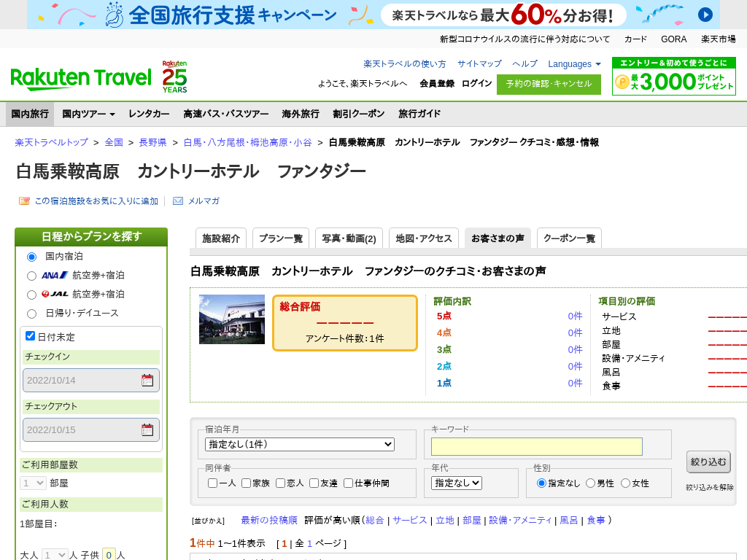The image size is (747, 560).
Task: Click the 3,000 point present banner
Action: [x=673, y=76]
